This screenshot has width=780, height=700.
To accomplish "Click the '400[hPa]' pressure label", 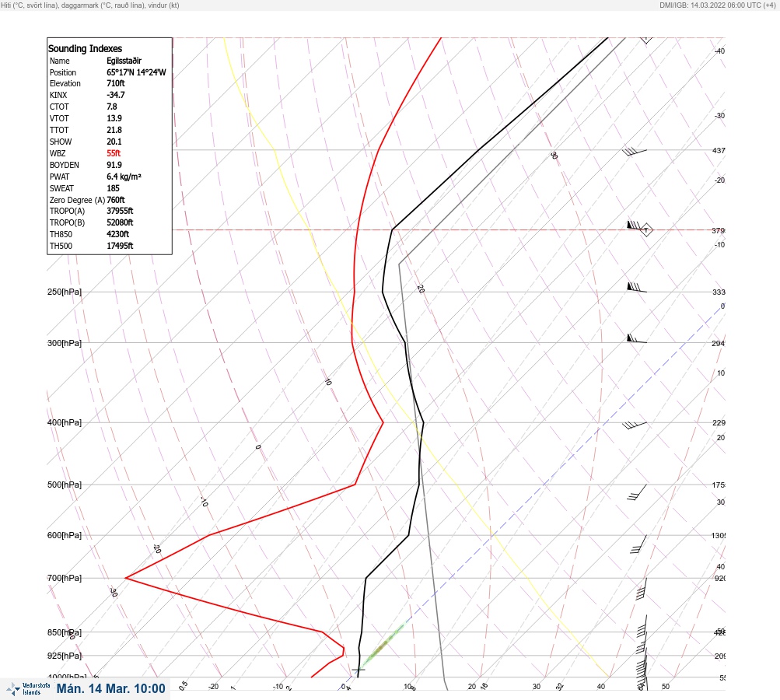I will 65,422.
